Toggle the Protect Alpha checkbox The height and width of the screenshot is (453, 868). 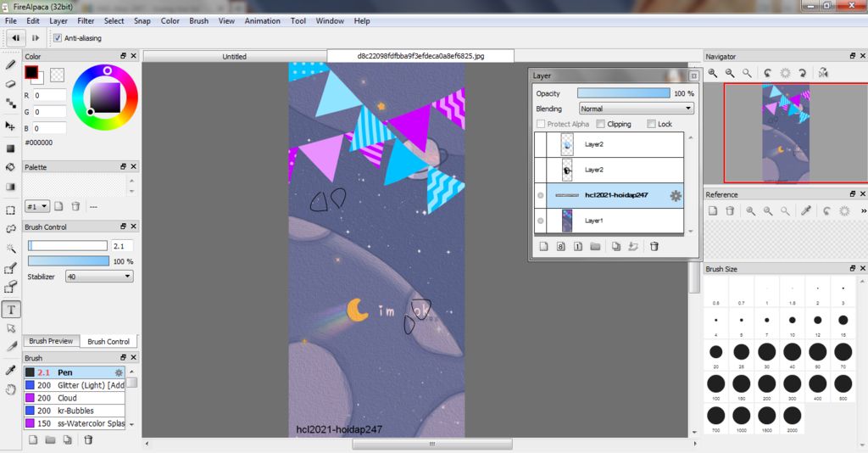(541, 124)
